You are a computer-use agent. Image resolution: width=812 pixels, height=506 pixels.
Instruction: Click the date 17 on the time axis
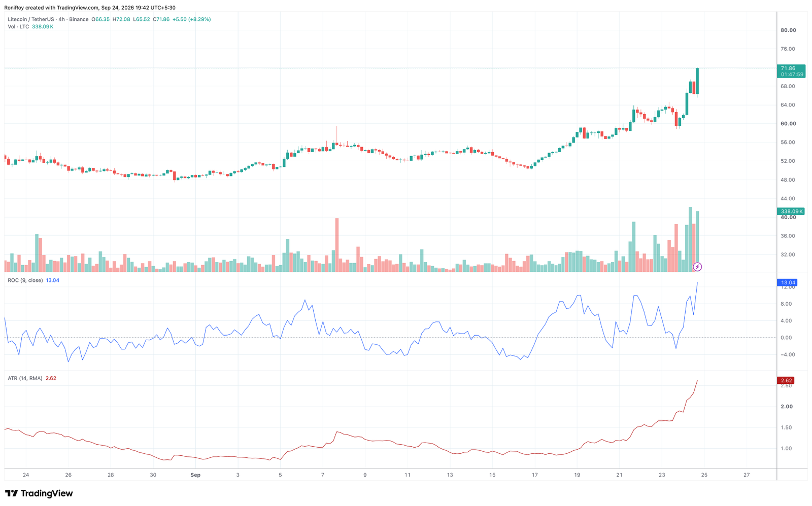pyautogui.click(x=534, y=475)
